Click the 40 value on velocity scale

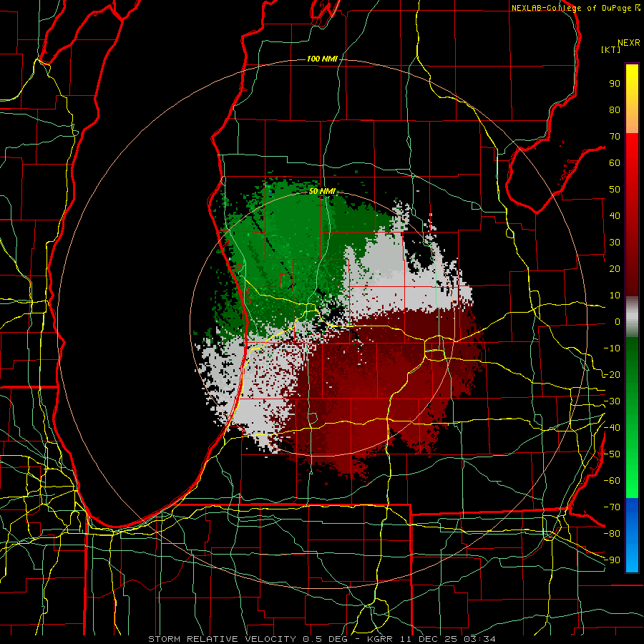point(615,215)
